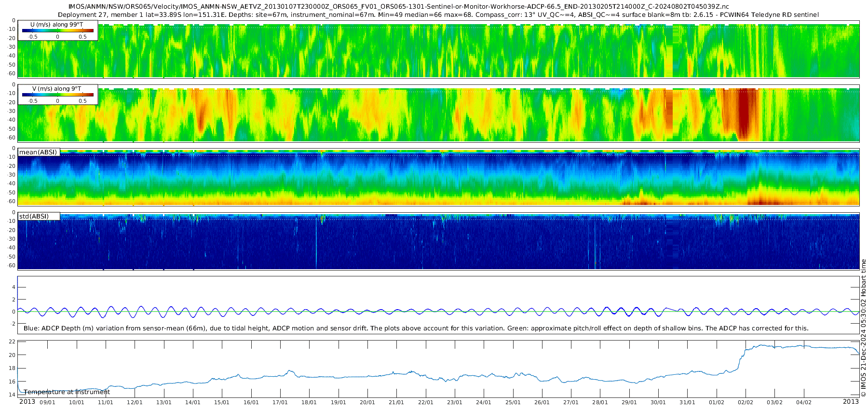This screenshot has width=868, height=410.
Task: Click the U velocity colorbar legend
Action: click(57, 31)
